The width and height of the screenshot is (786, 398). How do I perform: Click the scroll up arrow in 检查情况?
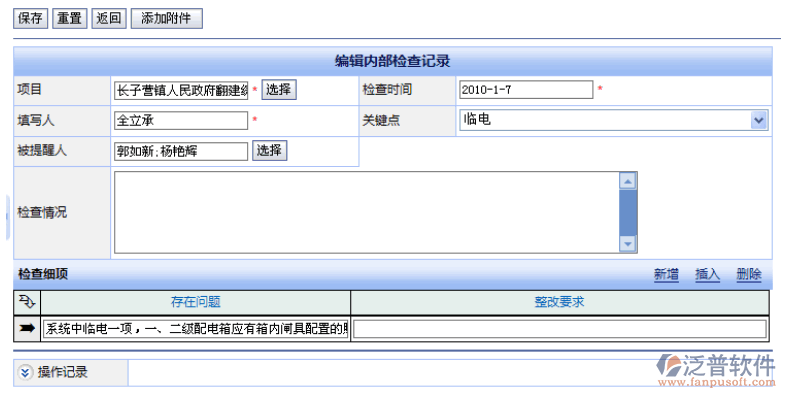(x=628, y=181)
